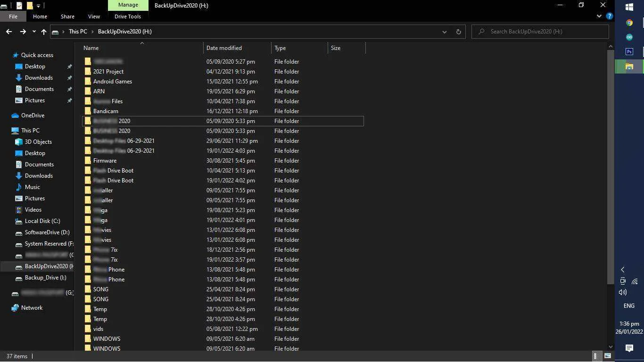This screenshot has width=644, height=362.
Task: Open Downloads pinned in Quick access
Action: click(39, 78)
